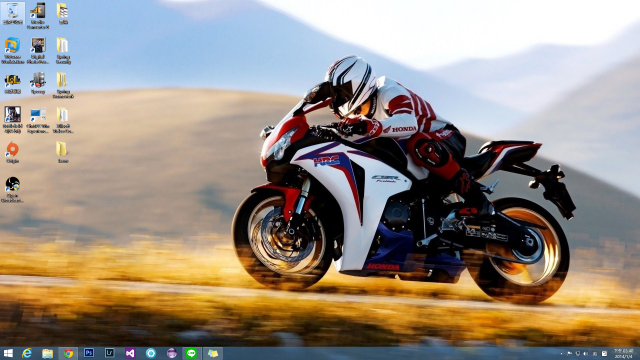Select the yellow-and-black logo shortcut under VMware
Image resolution: width=640 pixels, height=360 pixels.
pos(13,84)
